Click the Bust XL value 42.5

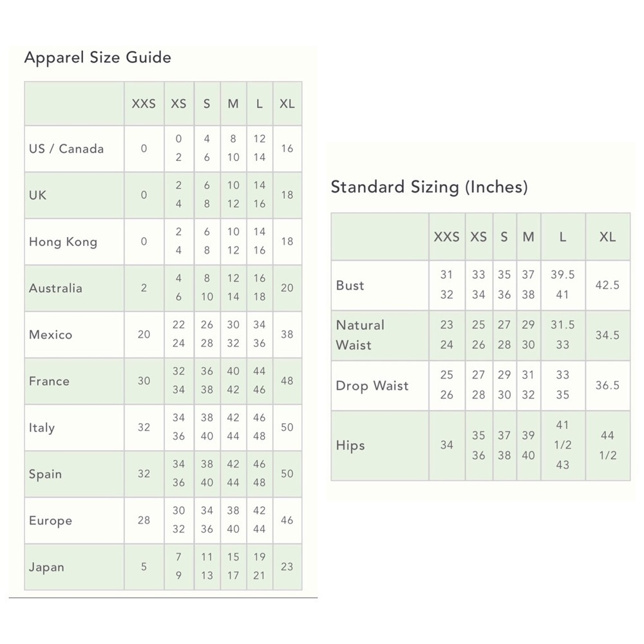pyautogui.click(x=607, y=285)
